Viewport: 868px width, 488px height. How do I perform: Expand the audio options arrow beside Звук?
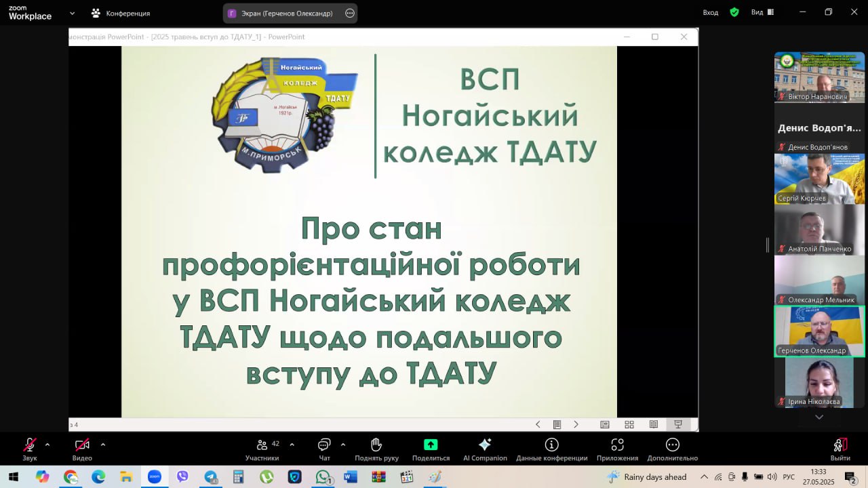coord(47,445)
